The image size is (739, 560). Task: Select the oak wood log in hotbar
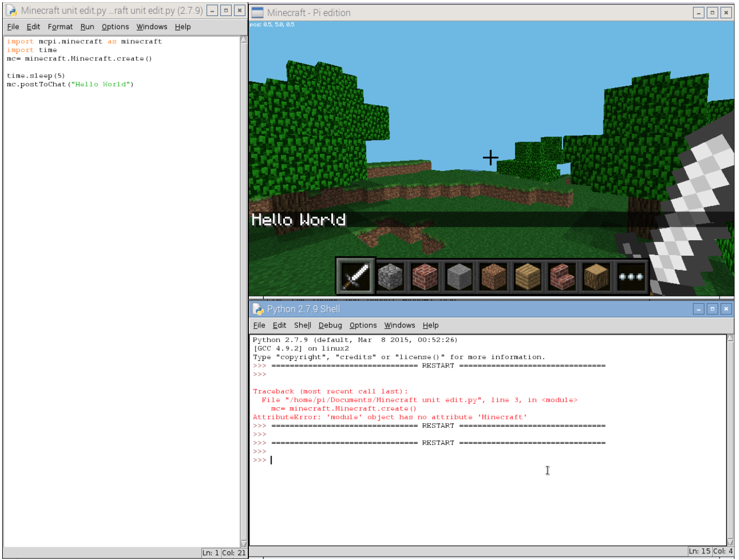pyautogui.click(x=596, y=276)
